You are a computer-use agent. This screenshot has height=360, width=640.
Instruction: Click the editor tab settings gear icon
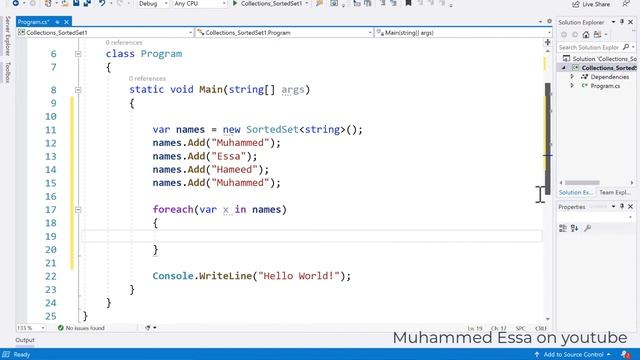click(x=549, y=21)
